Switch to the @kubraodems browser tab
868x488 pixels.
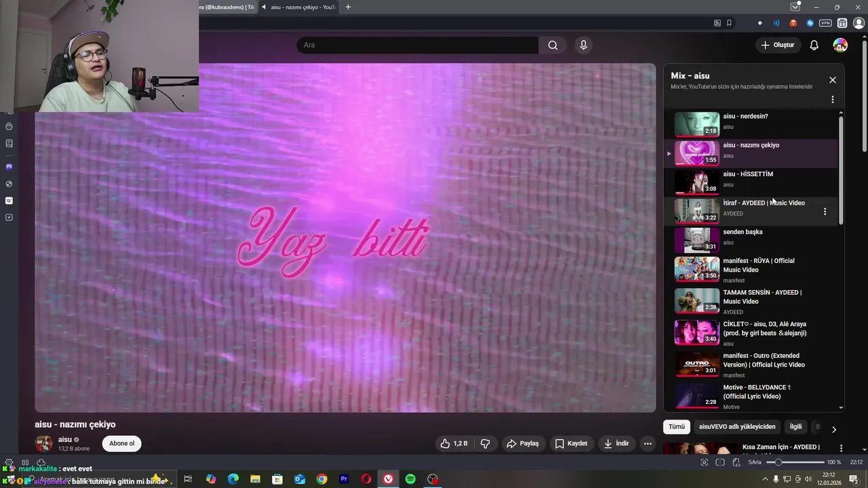tap(228, 7)
